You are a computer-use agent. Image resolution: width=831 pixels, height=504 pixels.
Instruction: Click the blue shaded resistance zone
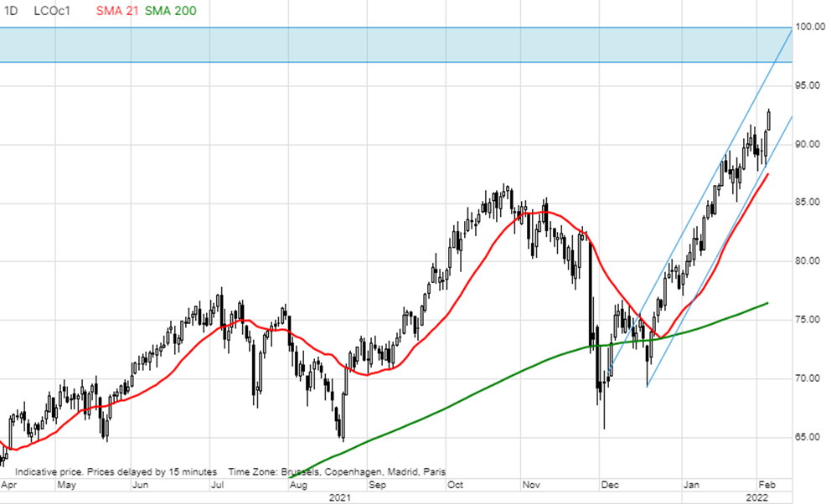click(396, 45)
